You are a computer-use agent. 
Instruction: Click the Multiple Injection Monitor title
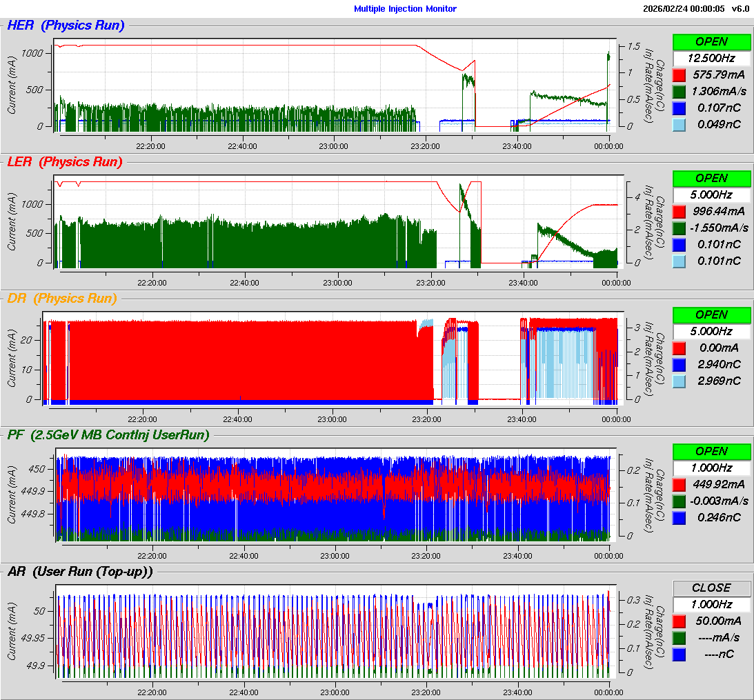pyautogui.click(x=405, y=9)
